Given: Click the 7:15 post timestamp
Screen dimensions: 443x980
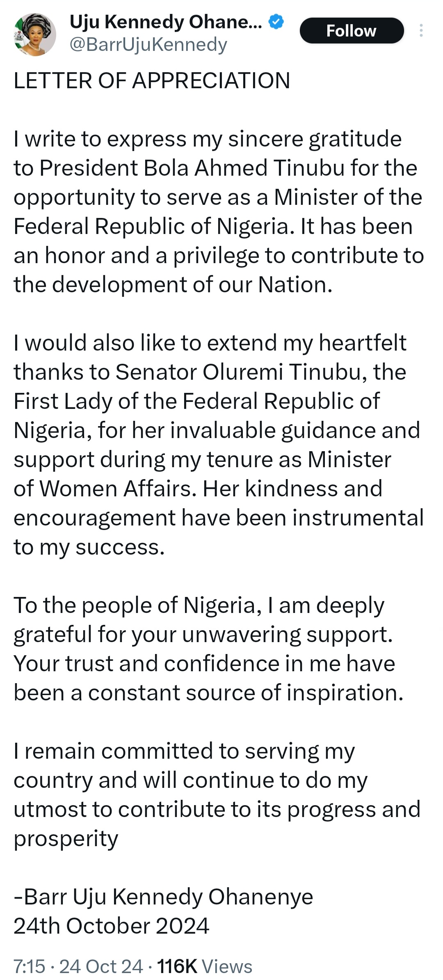Looking at the screenshot, I should (x=29, y=966).
